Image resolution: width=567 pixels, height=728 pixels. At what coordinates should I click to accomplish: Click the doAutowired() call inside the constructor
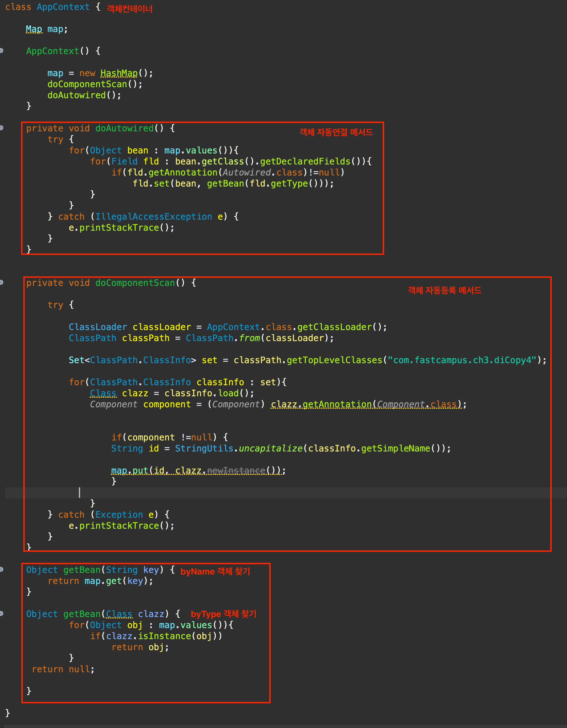pyautogui.click(x=77, y=95)
